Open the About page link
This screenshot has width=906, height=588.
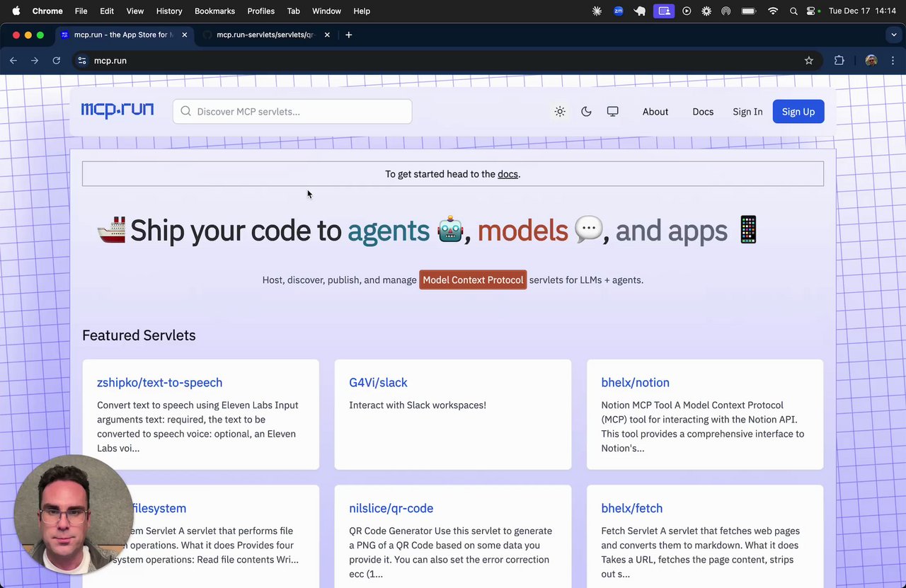[x=655, y=112]
